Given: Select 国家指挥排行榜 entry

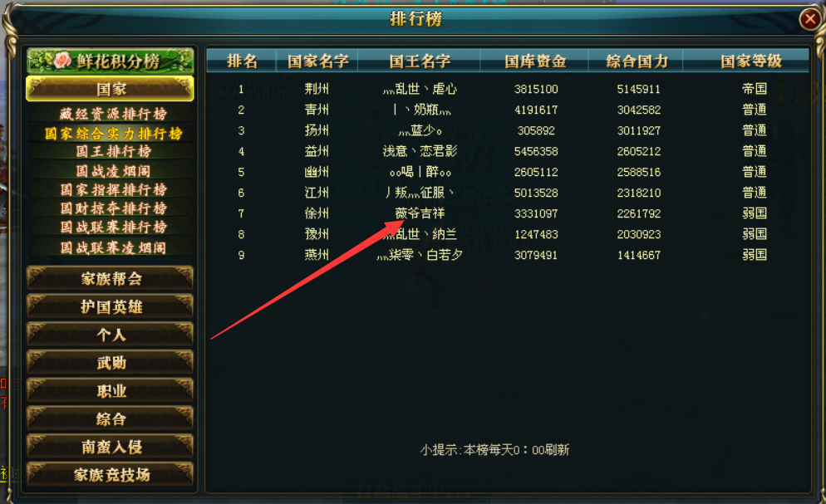Looking at the screenshot, I should point(113,189).
